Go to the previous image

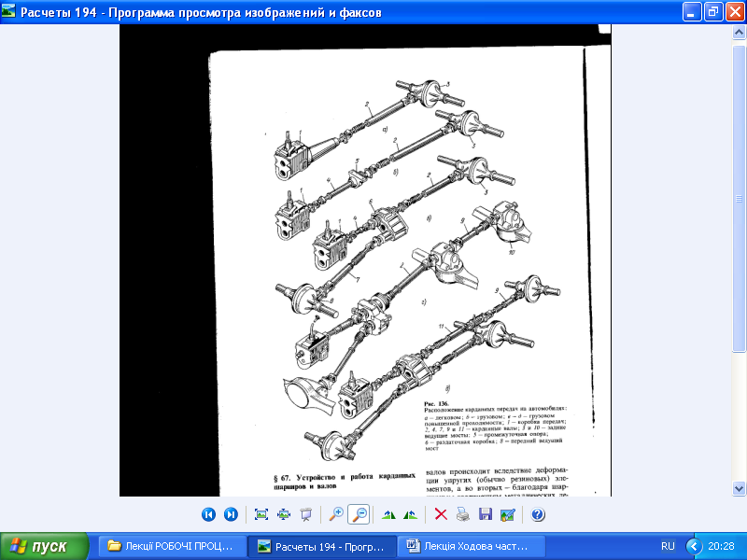[x=208, y=514]
